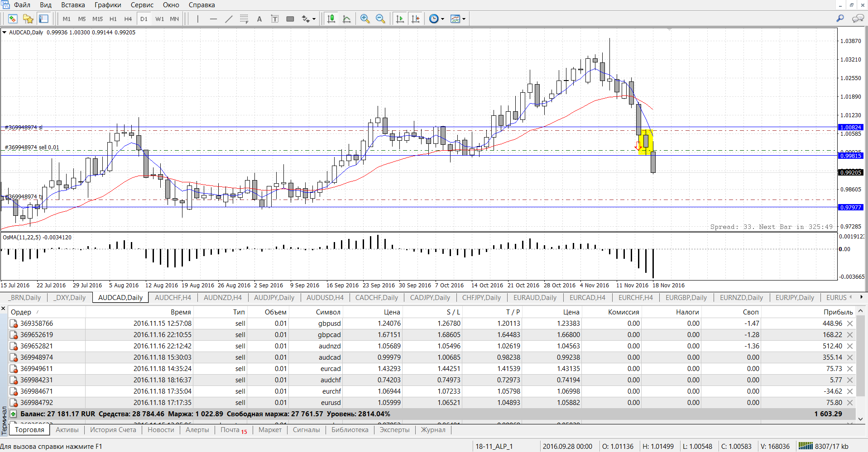Switch chart to candlesticks view
Viewport: 868px width, 452px height.
coord(331,19)
